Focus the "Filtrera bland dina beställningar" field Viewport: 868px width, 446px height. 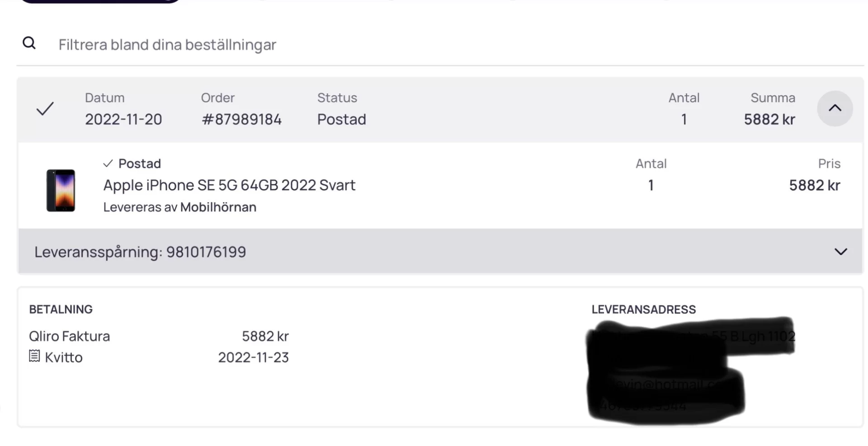tap(167, 45)
